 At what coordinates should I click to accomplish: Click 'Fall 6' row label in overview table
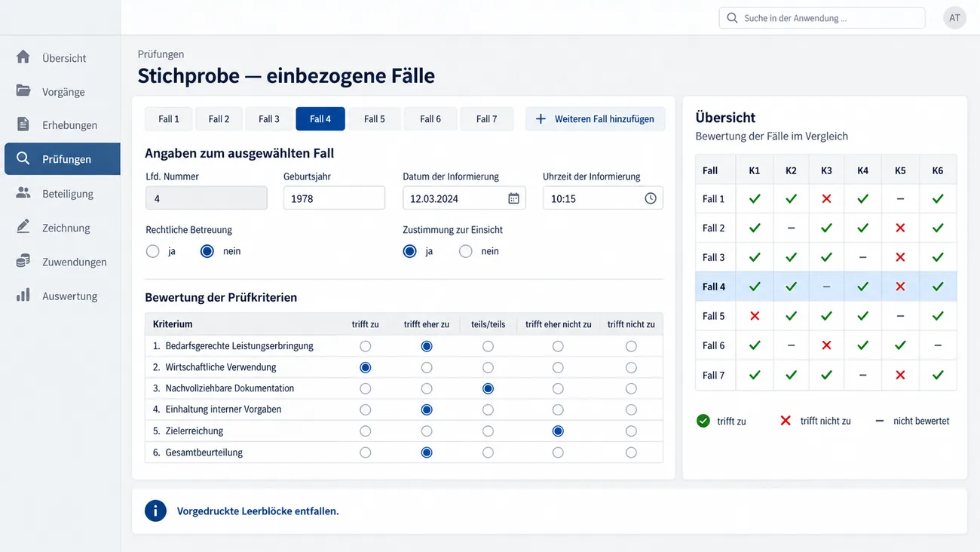coord(714,345)
